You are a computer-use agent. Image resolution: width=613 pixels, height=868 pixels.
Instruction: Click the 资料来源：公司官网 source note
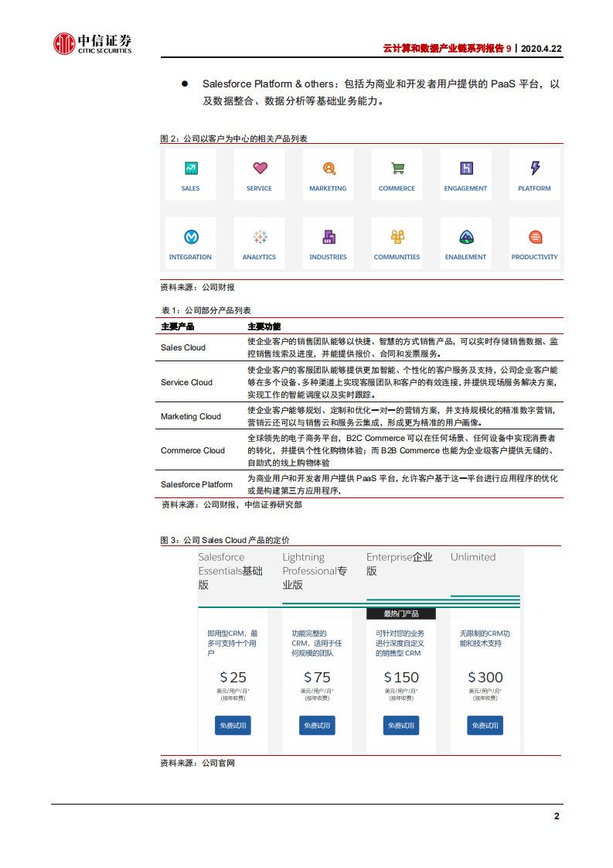(x=198, y=763)
